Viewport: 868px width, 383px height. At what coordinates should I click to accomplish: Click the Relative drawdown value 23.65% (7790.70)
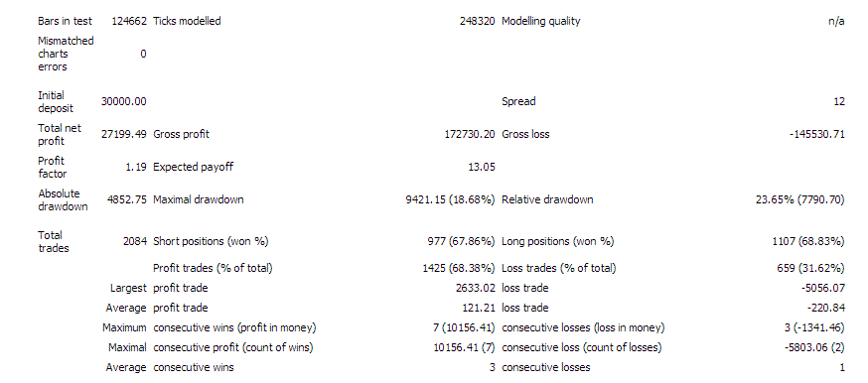point(800,199)
